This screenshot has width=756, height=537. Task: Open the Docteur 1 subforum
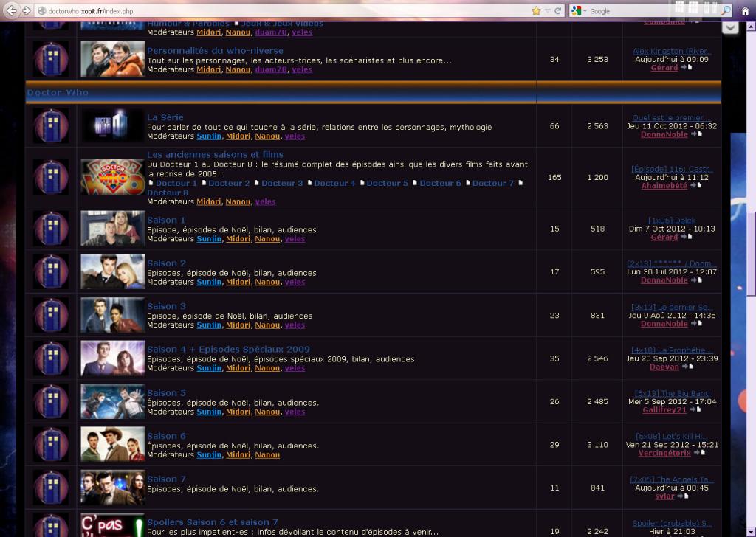176,183
